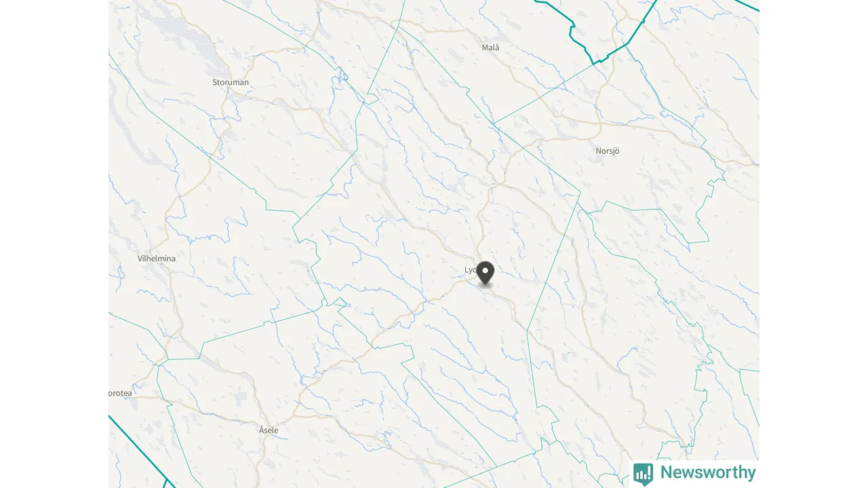868x488 pixels.
Task: Select the Malå town label
Action: click(x=490, y=47)
